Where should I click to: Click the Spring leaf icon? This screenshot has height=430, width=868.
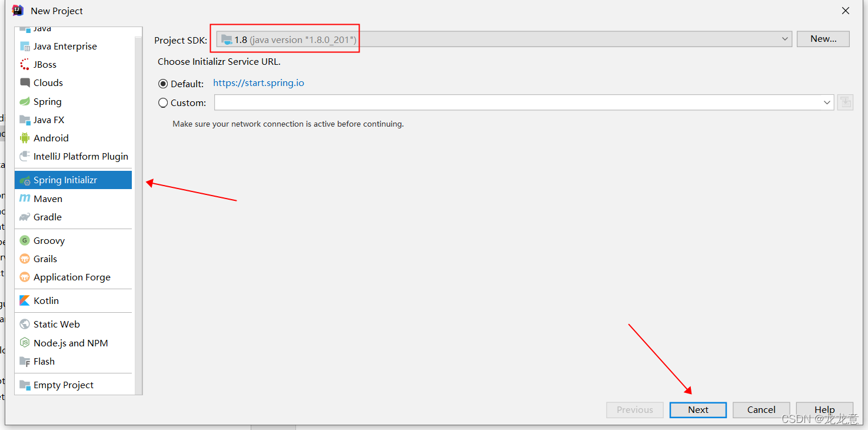pos(25,102)
